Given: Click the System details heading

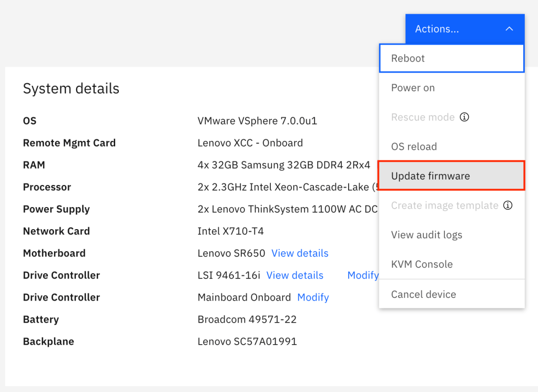Looking at the screenshot, I should pyautogui.click(x=71, y=89).
